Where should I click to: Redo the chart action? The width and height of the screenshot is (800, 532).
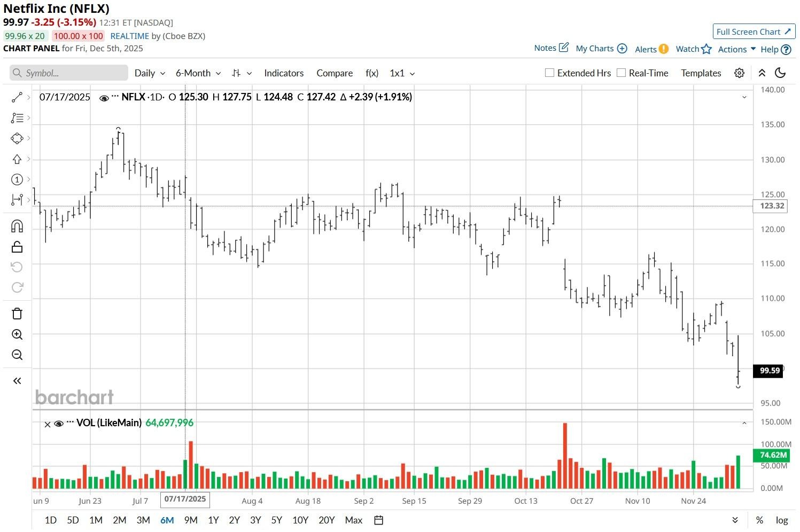[17, 287]
